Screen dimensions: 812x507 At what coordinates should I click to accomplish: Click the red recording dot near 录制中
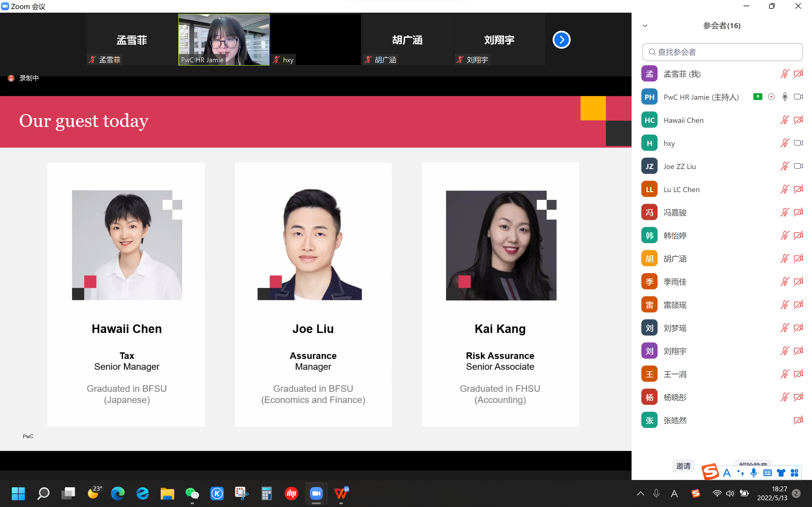11,78
